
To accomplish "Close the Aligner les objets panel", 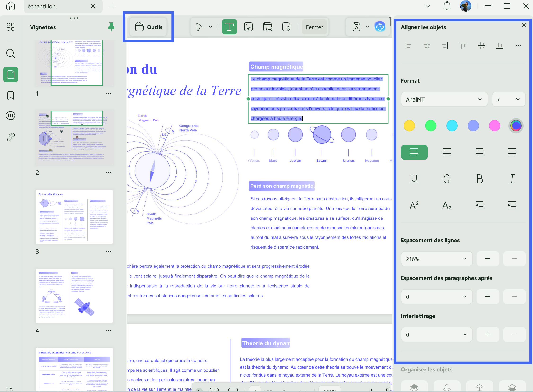I will (x=524, y=25).
